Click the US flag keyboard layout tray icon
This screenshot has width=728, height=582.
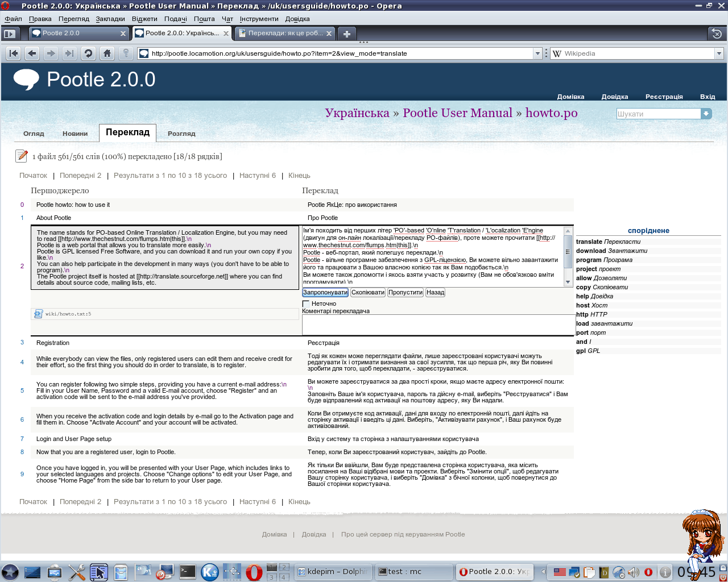coord(560,572)
